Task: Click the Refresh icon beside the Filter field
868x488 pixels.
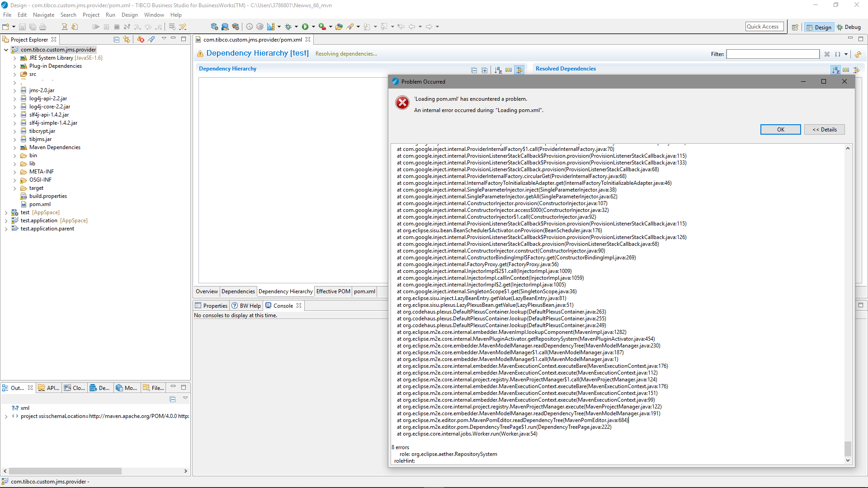Action: (858, 54)
